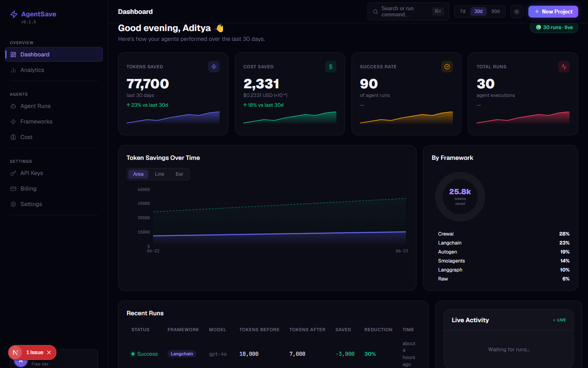Click the Langgraph framework entry

pyautogui.click(x=504, y=270)
